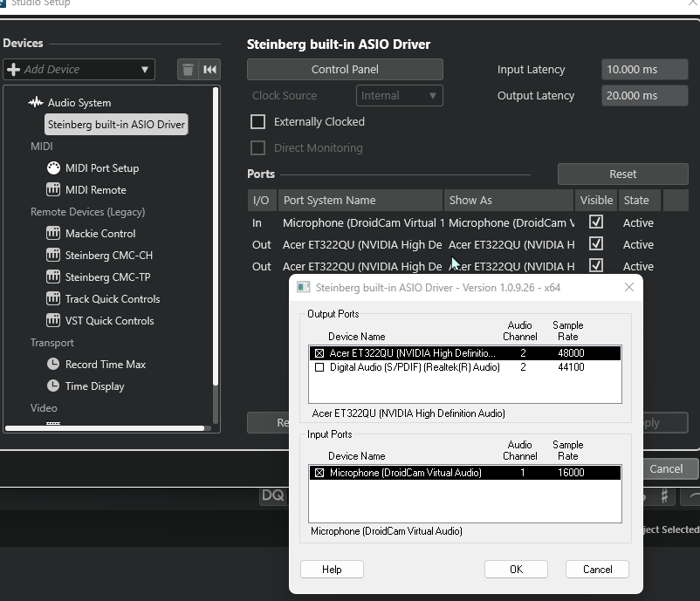Viewport: 700px width, 601px height.
Task: Toggle the Direct Monitoring checkbox
Action: pyautogui.click(x=257, y=148)
